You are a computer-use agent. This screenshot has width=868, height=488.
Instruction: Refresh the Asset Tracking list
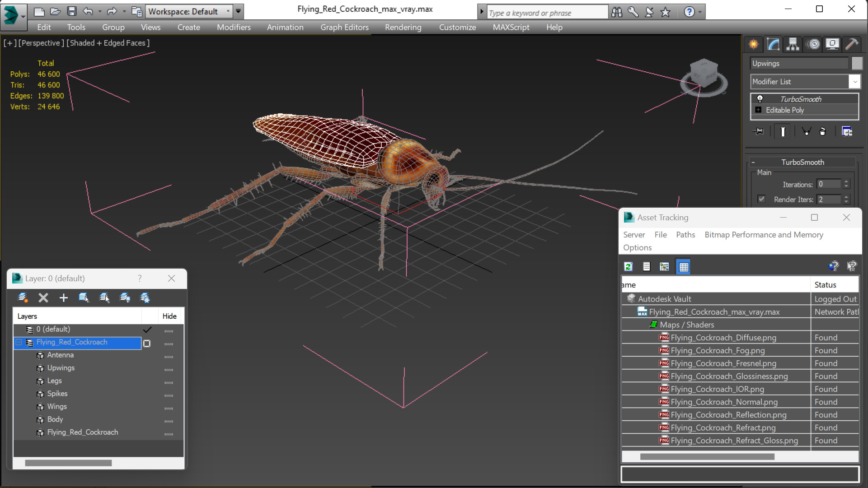628,267
